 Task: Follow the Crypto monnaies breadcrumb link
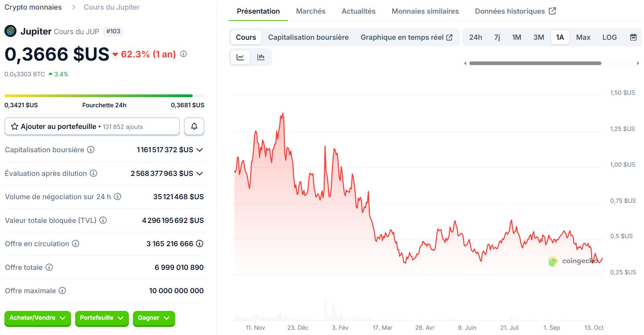33,7
